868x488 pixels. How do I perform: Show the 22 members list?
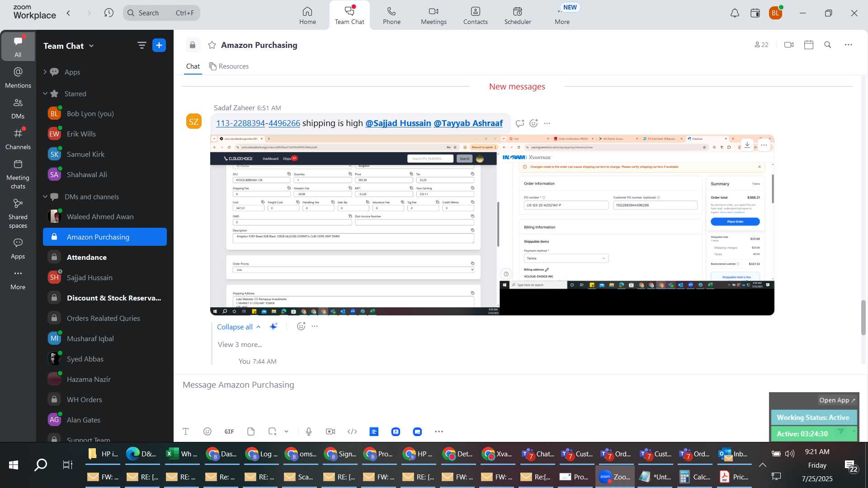pyautogui.click(x=761, y=45)
